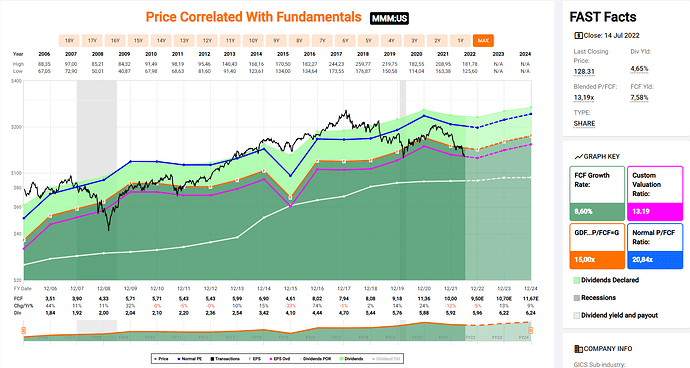View the 2Y time frame
Image resolution: width=690 pixels, height=368 pixels.
[437, 40]
